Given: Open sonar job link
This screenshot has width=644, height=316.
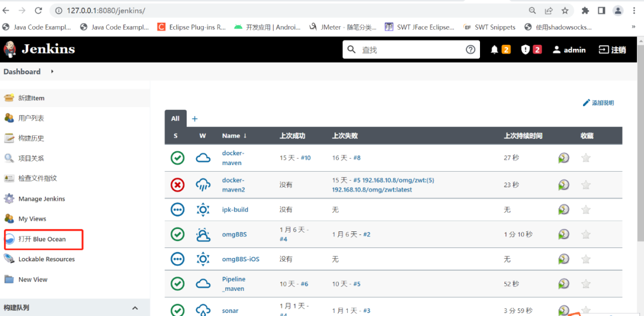Looking at the screenshot, I should [x=230, y=311].
